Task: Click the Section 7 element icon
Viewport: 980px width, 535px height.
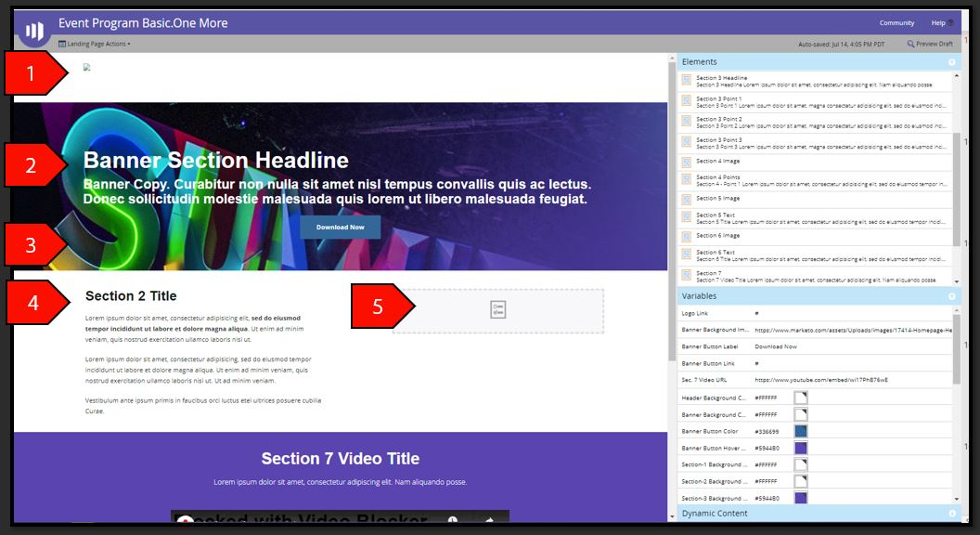Action: point(686,275)
